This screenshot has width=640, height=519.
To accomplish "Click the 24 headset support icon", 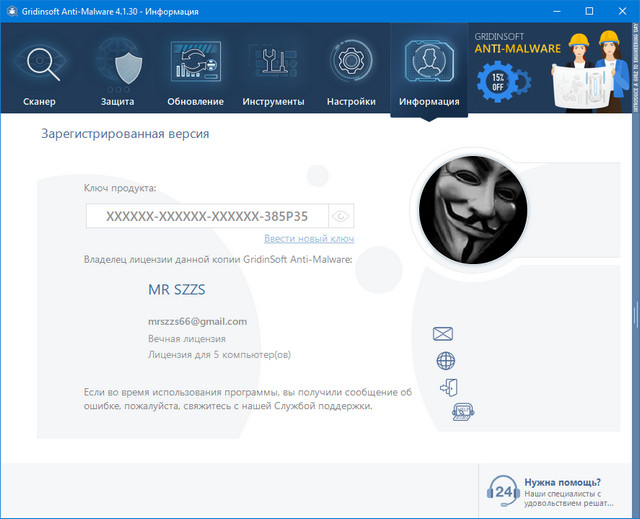I will (x=503, y=491).
